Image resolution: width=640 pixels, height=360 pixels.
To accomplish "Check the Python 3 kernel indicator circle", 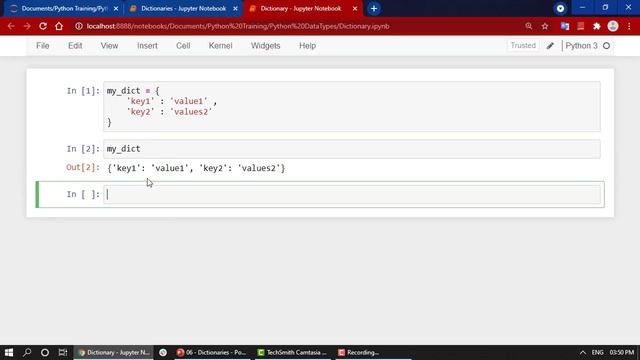I will [x=607, y=46].
